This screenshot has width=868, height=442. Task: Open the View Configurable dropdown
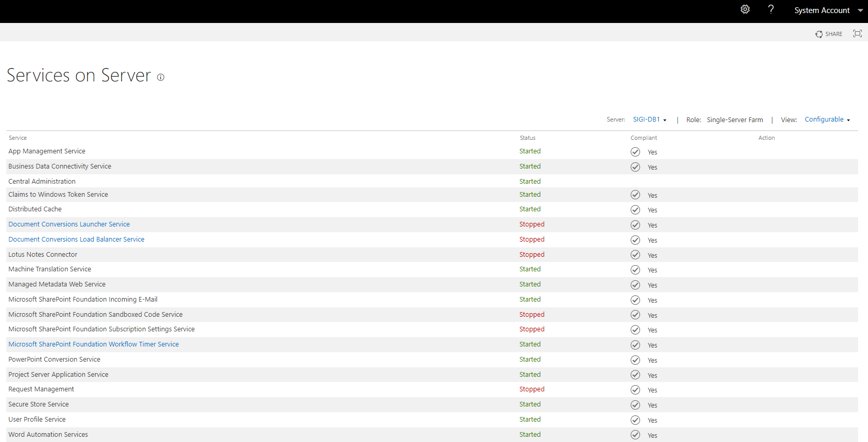tap(827, 120)
